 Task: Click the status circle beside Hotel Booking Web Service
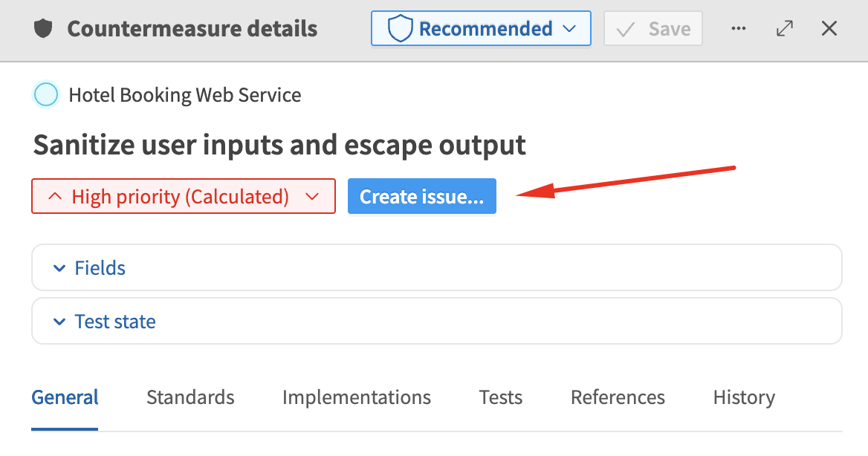tap(46, 94)
